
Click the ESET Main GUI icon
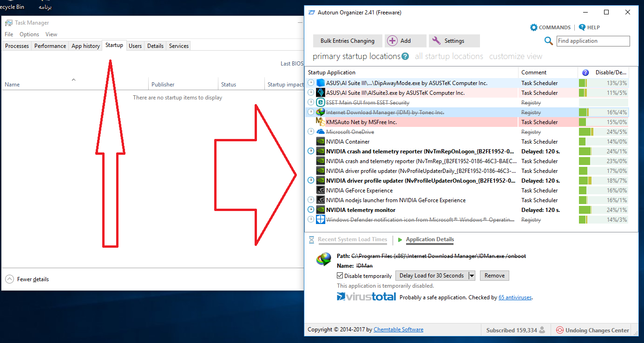click(320, 103)
